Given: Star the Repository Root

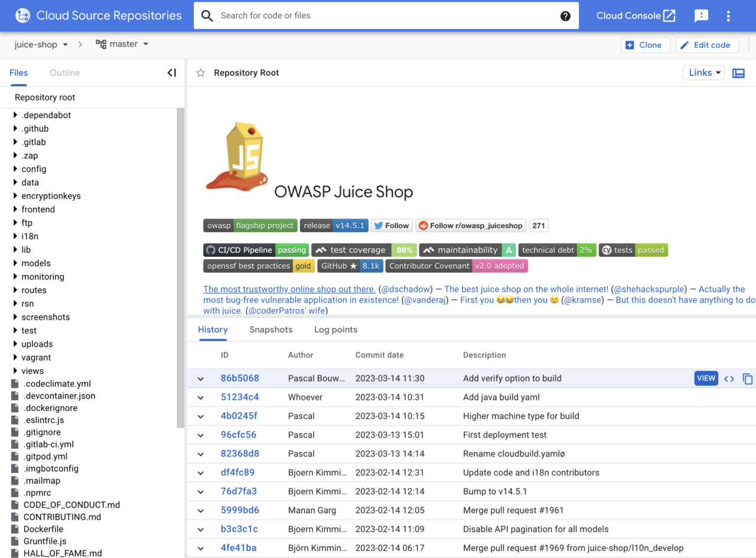Looking at the screenshot, I should [200, 72].
